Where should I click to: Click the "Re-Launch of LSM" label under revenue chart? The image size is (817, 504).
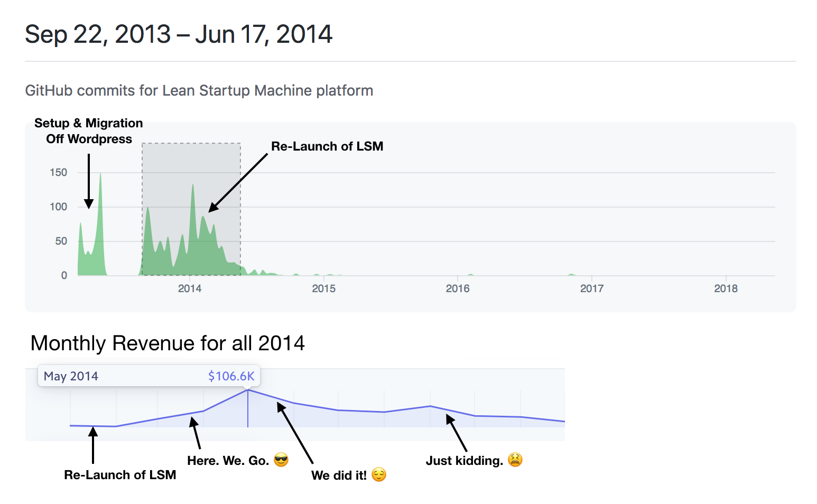click(x=120, y=475)
